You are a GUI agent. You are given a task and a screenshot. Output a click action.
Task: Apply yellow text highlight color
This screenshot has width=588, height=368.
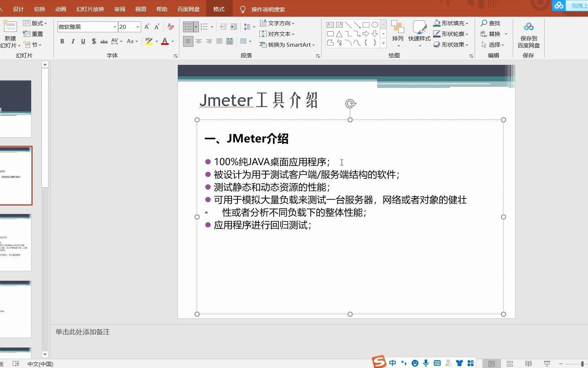point(149,41)
